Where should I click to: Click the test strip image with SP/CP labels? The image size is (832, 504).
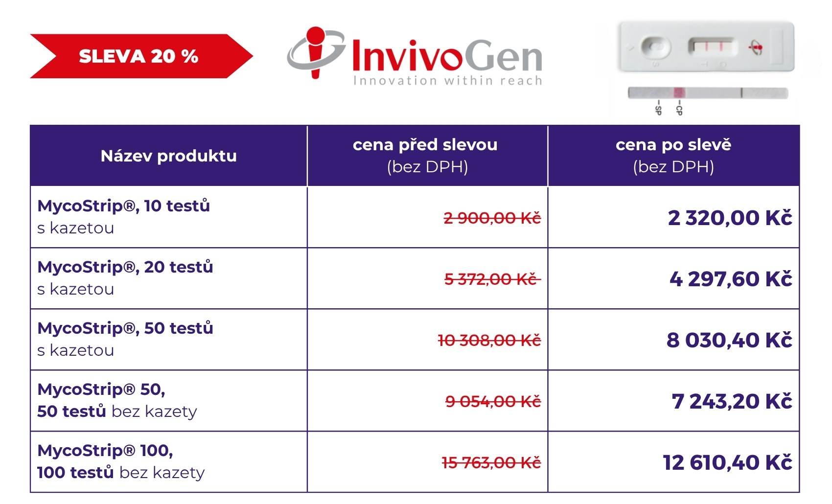[x=708, y=99]
